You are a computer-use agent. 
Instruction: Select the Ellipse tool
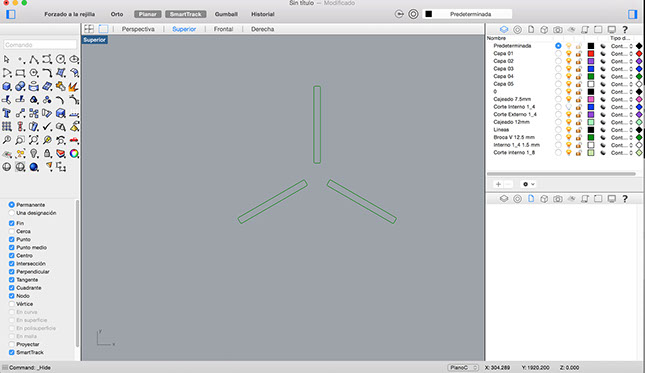[x=74, y=60]
